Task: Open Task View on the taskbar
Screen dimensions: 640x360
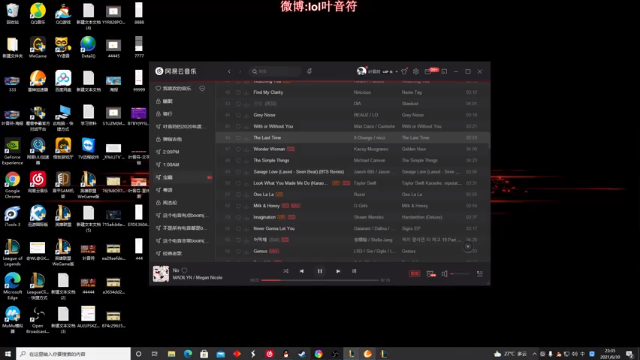Action: [x=154, y=354]
